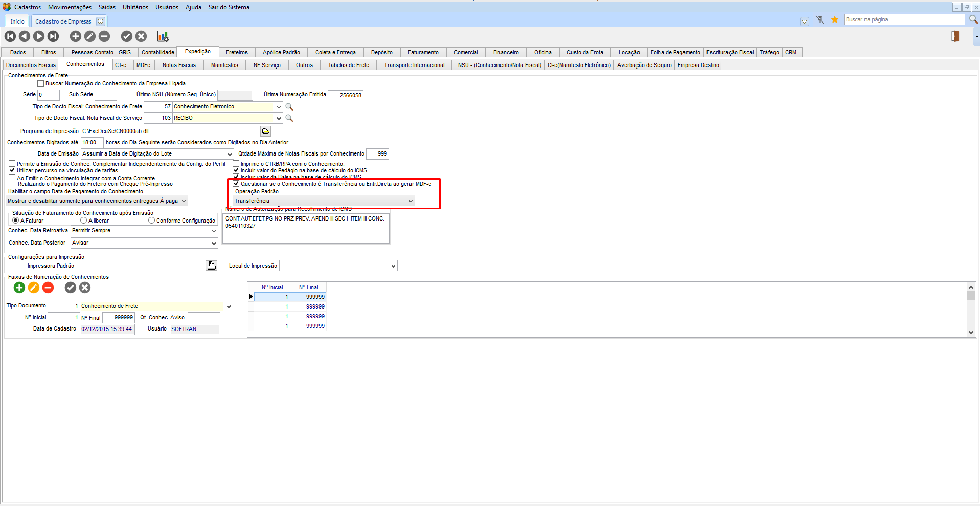Click the Qtdade Máxima de Notas Fiscais field
This screenshot has width=980, height=506.
[x=377, y=154]
